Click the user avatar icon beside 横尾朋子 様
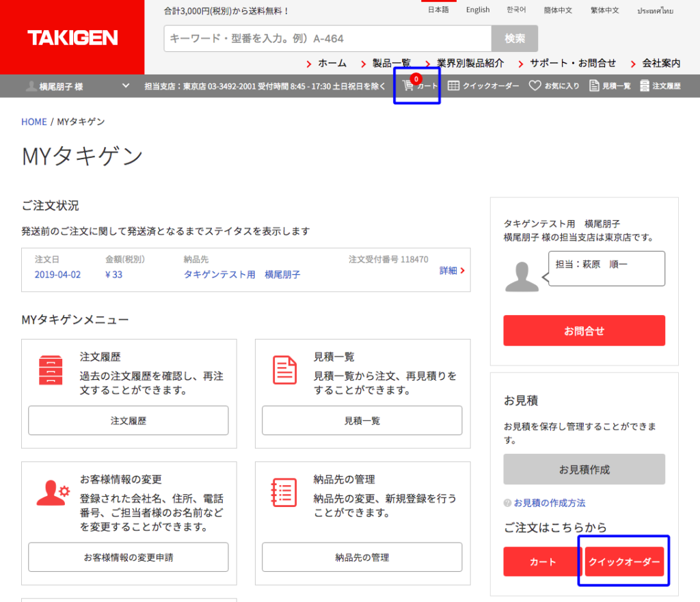 coord(31,85)
